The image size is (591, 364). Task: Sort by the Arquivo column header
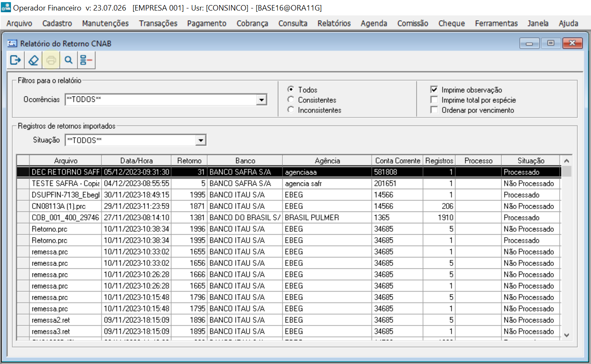[x=66, y=161]
